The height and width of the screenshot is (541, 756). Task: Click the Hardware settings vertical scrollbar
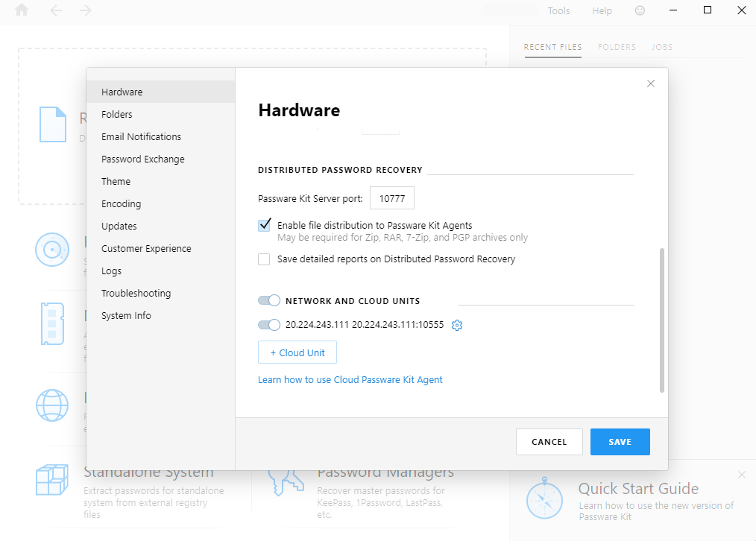click(662, 320)
